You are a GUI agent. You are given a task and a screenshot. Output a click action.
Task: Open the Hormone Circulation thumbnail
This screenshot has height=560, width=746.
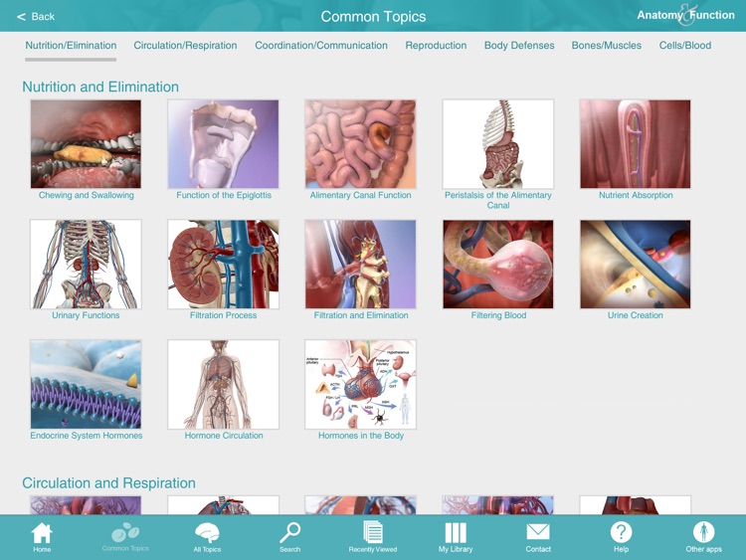pyautogui.click(x=223, y=384)
